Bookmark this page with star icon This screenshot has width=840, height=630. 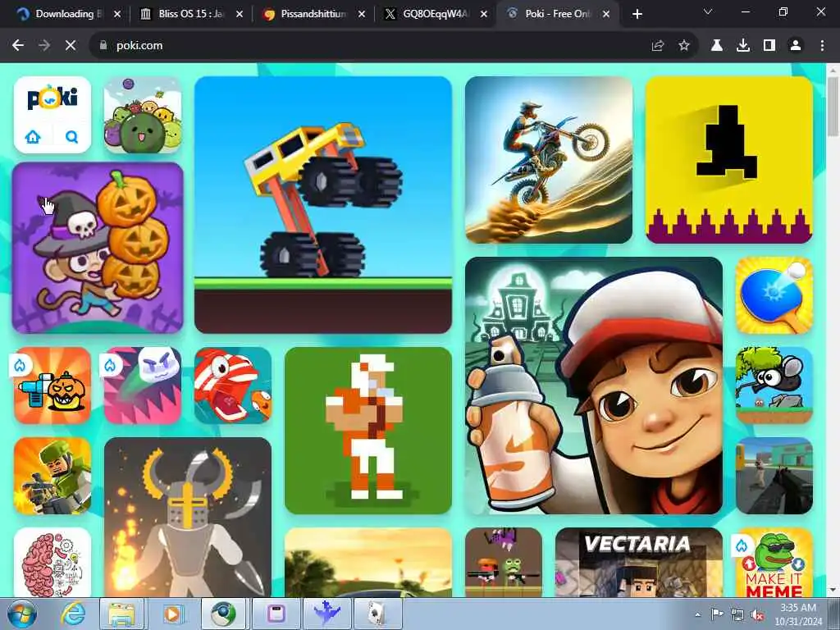684,46
